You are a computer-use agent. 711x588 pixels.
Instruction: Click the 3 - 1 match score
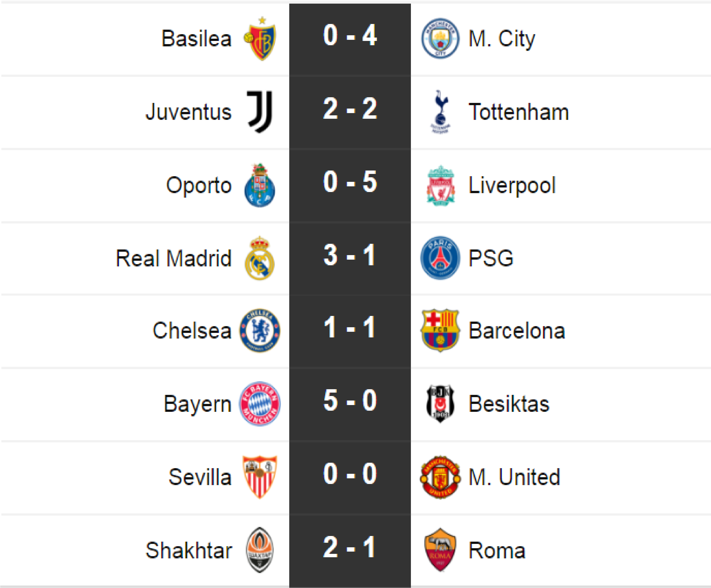click(350, 255)
